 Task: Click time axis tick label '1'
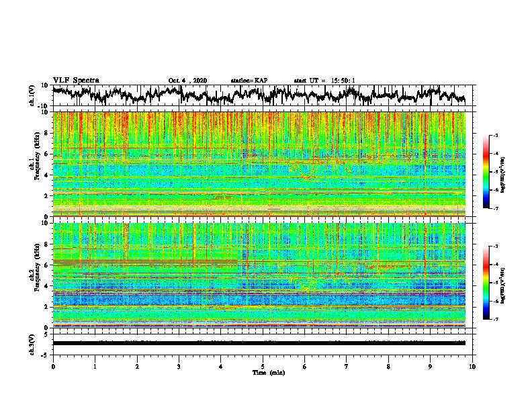click(x=95, y=366)
